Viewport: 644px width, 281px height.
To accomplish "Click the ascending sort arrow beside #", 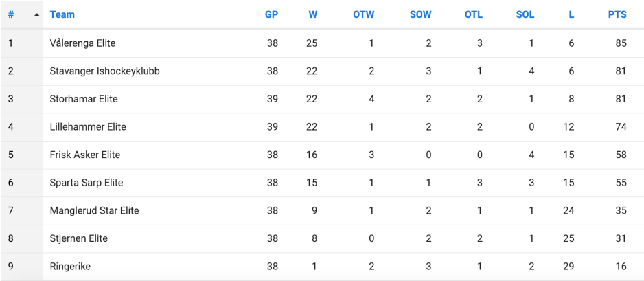I will tap(36, 15).
